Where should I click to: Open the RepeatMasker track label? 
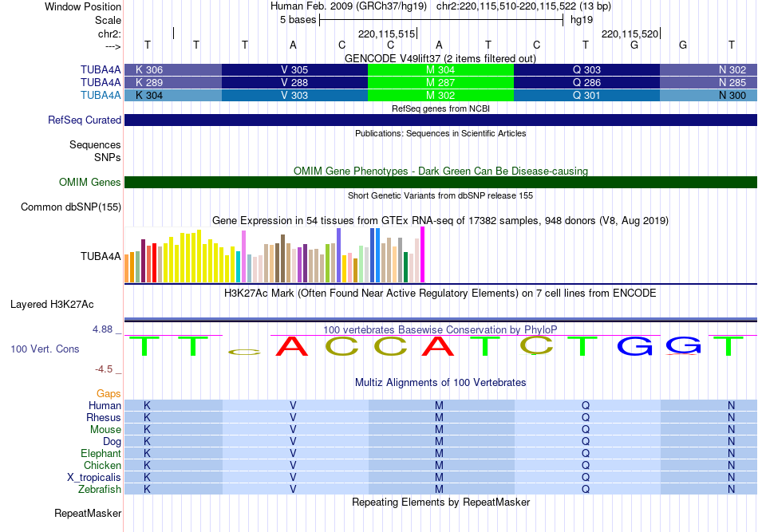88,513
